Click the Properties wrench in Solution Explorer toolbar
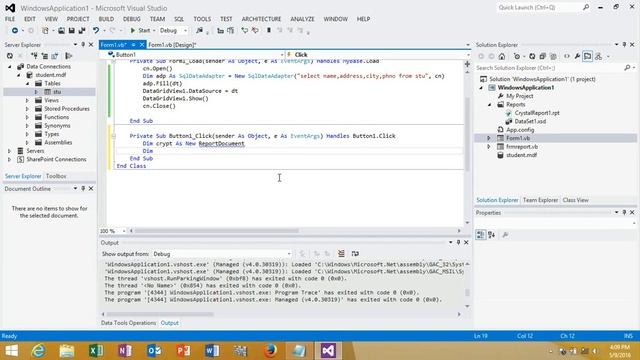 tap(577, 57)
